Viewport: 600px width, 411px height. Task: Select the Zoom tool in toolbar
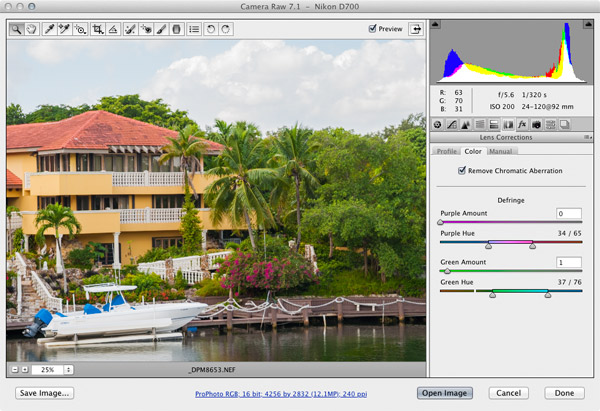click(17, 30)
